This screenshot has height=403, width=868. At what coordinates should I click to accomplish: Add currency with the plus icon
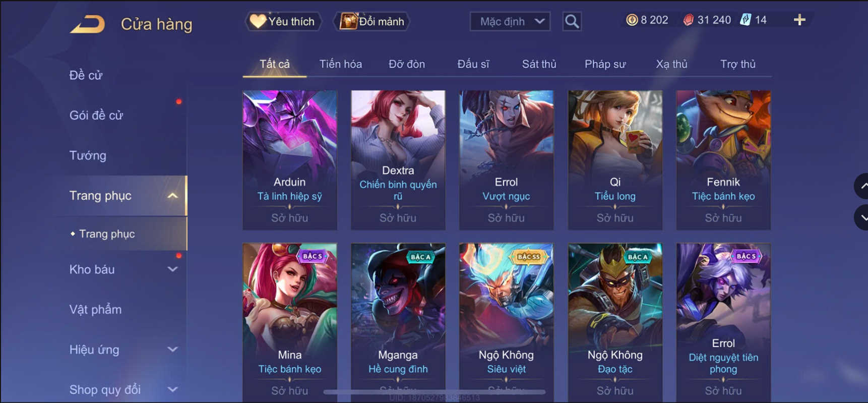coord(799,20)
